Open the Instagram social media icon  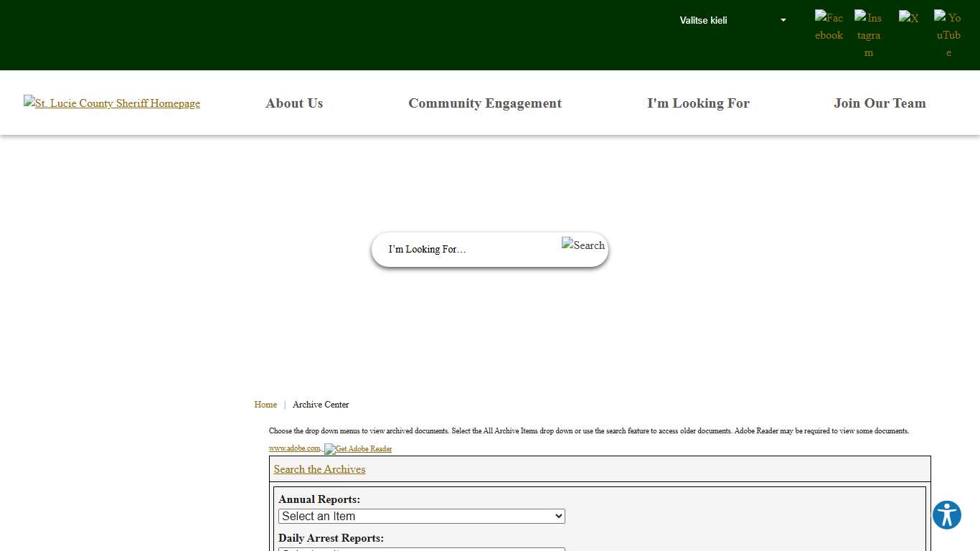[868, 35]
